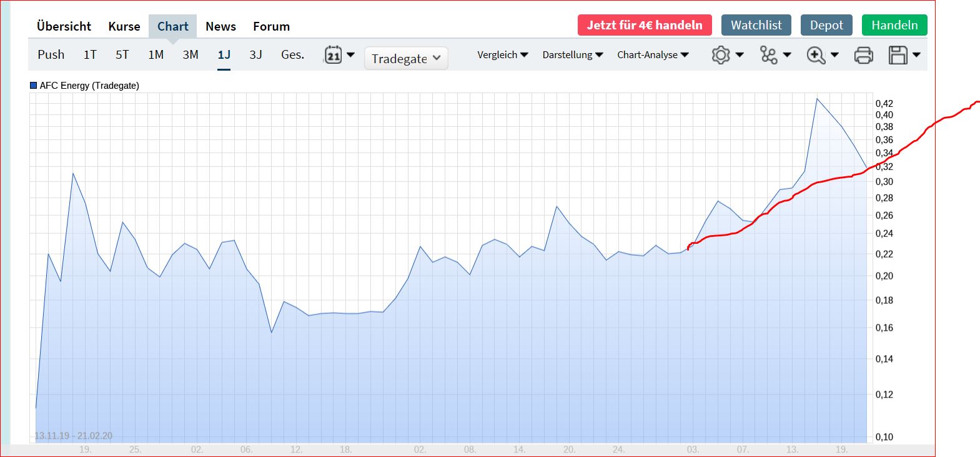Go to the News tab

(x=220, y=26)
